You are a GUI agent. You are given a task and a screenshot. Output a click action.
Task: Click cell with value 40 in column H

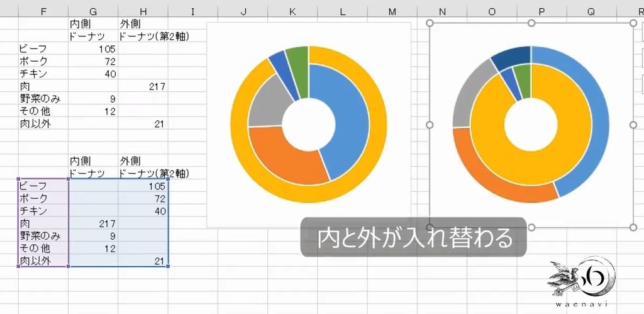[143, 211]
